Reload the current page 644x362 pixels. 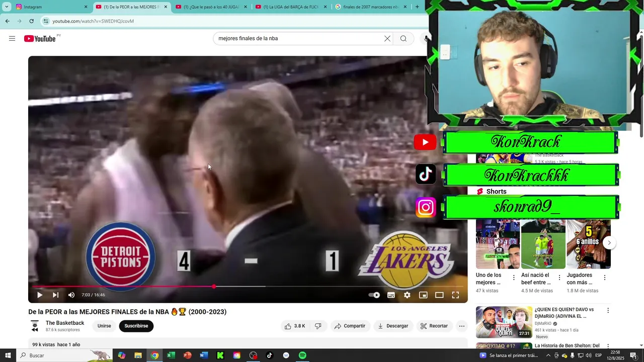click(31, 21)
